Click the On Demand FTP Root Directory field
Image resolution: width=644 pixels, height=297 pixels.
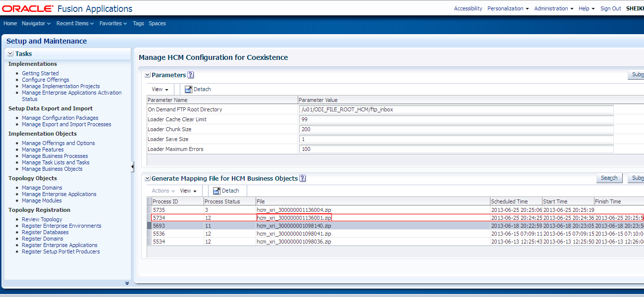pos(457,109)
